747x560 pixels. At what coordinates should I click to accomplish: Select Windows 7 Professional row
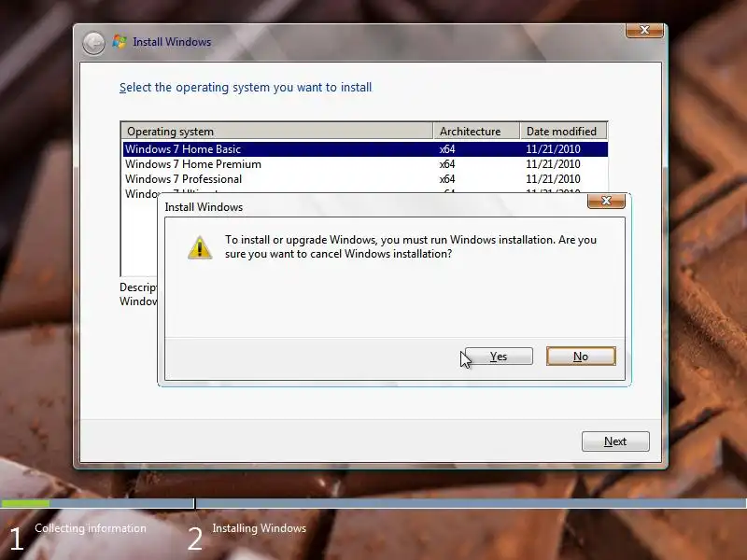click(365, 179)
